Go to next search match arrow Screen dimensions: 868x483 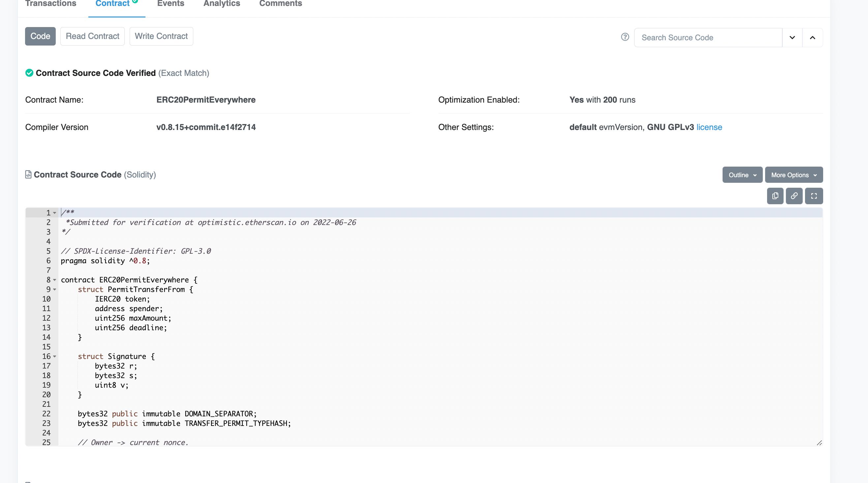pyautogui.click(x=792, y=37)
